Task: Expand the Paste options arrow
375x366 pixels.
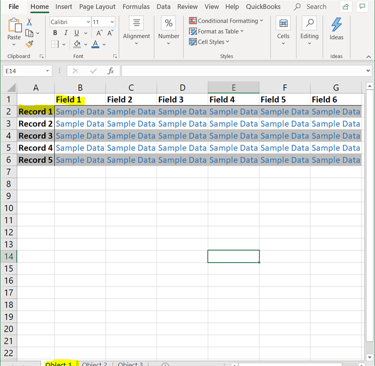Action: 14,44
